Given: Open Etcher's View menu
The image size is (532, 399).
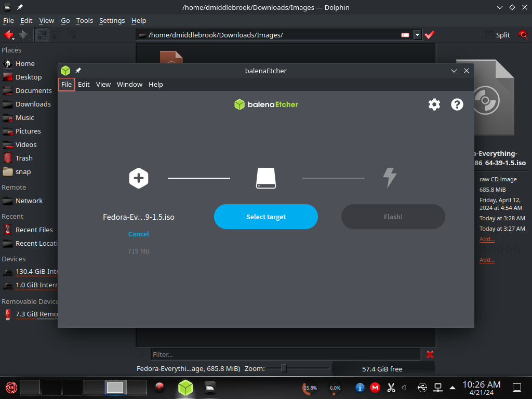Looking at the screenshot, I should click(103, 85).
